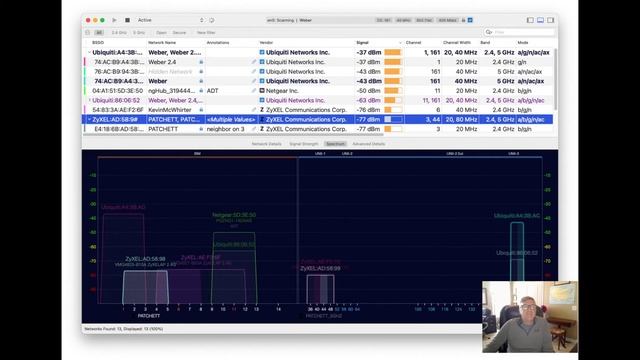This screenshot has width=640, height=360.
Task: Expand the Ubiquiti:86:06:52 group row
Action: pyautogui.click(x=89, y=100)
